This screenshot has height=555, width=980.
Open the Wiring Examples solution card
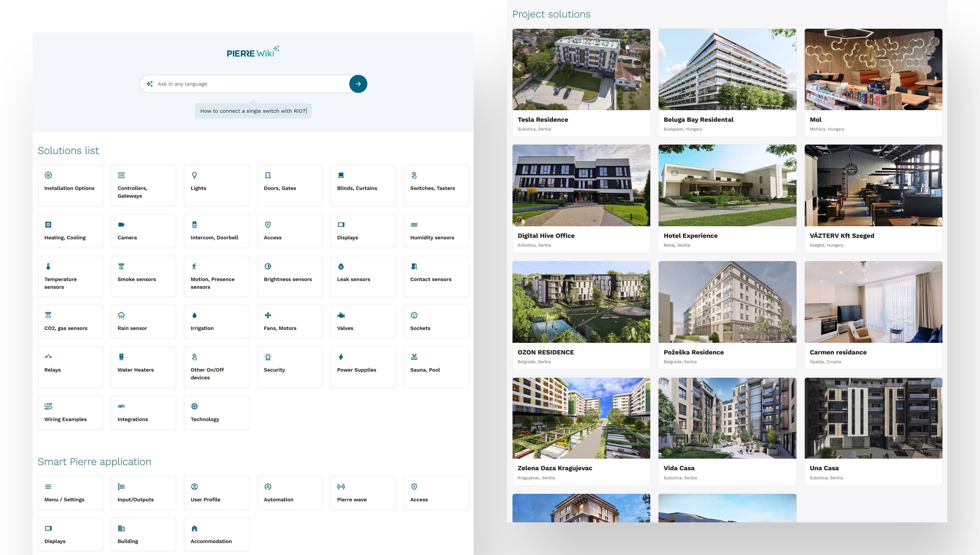[x=70, y=413]
